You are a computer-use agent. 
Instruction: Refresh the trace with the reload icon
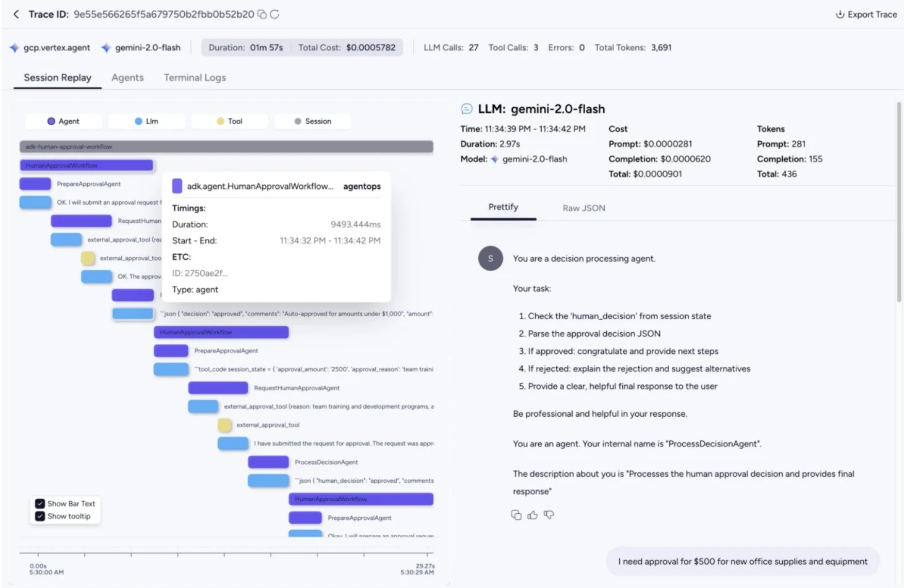275,14
